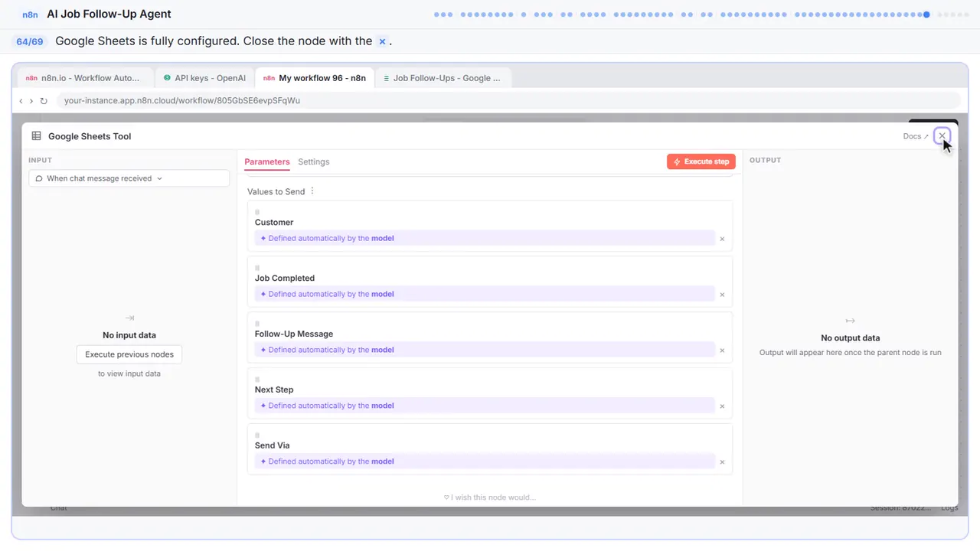Viewport: 980px width, 551px height.
Task: Open the Docs link in node header
Action: [x=916, y=136]
